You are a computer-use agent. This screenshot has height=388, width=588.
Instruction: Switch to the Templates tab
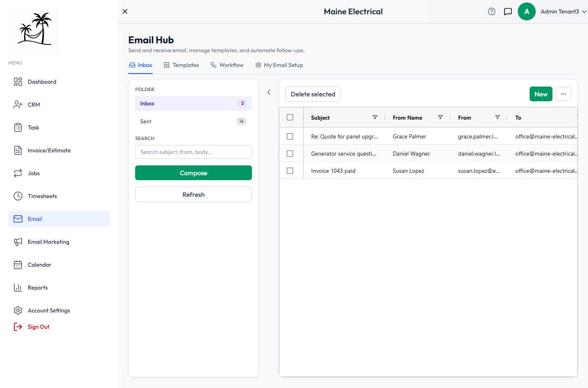[x=181, y=65]
